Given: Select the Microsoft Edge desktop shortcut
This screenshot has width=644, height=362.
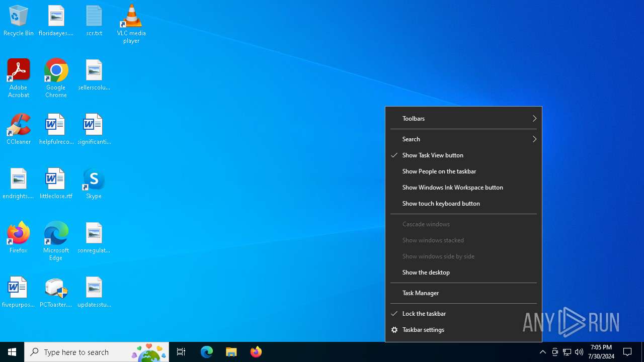Looking at the screenshot, I should [x=56, y=241].
